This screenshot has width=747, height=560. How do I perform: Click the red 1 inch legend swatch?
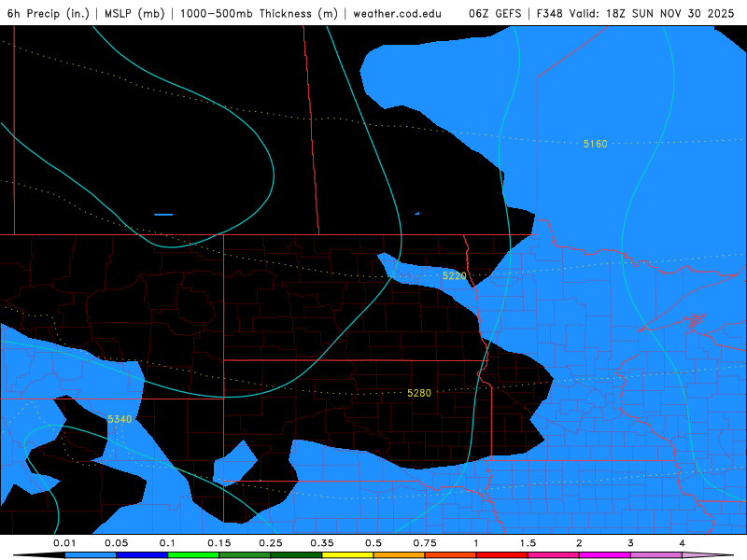click(502, 555)
